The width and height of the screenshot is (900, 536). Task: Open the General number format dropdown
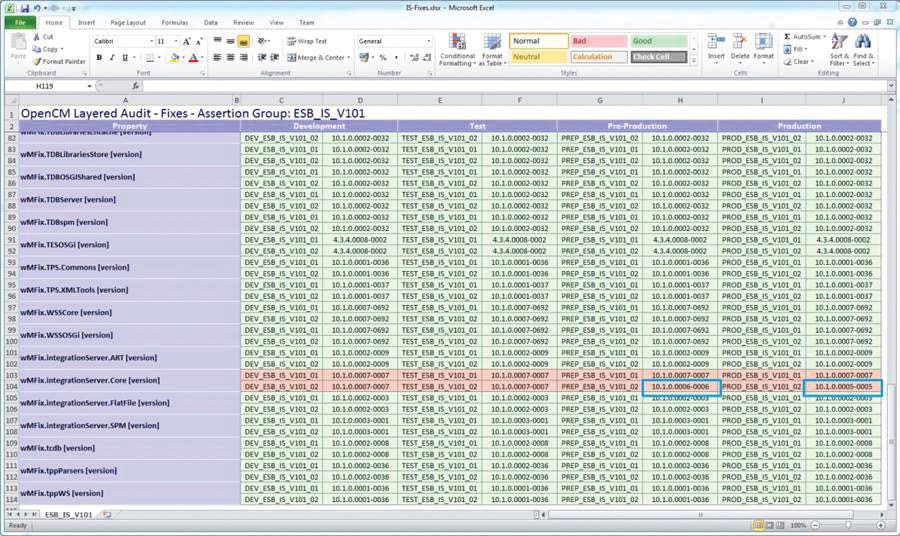[428, 41]
